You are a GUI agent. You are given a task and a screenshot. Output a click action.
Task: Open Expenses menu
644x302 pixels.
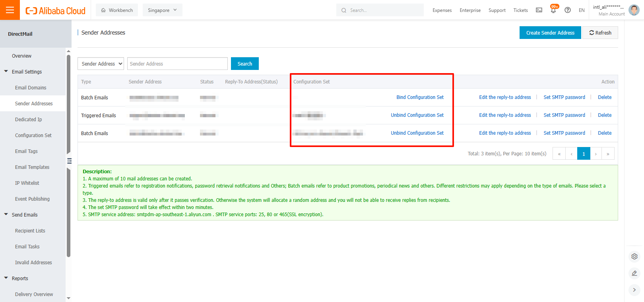442,10
